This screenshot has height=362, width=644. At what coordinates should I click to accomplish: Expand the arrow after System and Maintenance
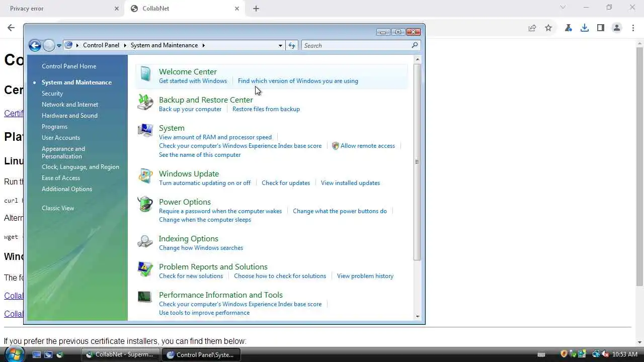[203, 45]
